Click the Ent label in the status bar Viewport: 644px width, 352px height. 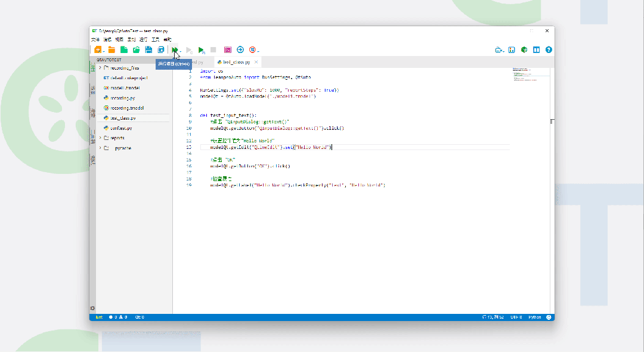tap(99, 317)
